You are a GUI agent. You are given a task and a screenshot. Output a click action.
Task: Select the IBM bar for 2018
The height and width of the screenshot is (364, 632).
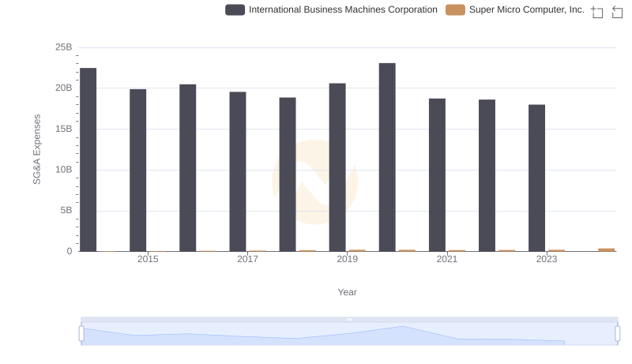(x=288, y=174)
